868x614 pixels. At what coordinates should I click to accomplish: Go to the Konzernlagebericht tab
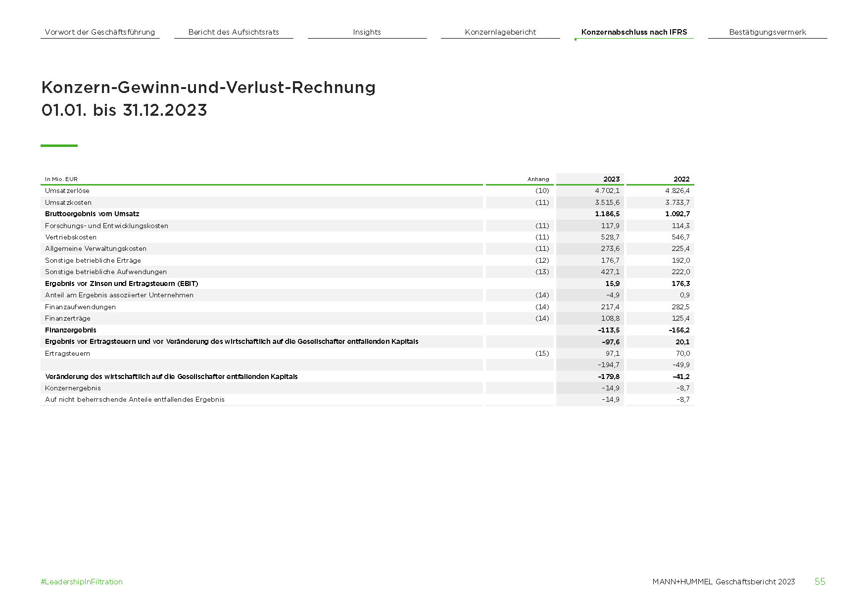[500, 32]
